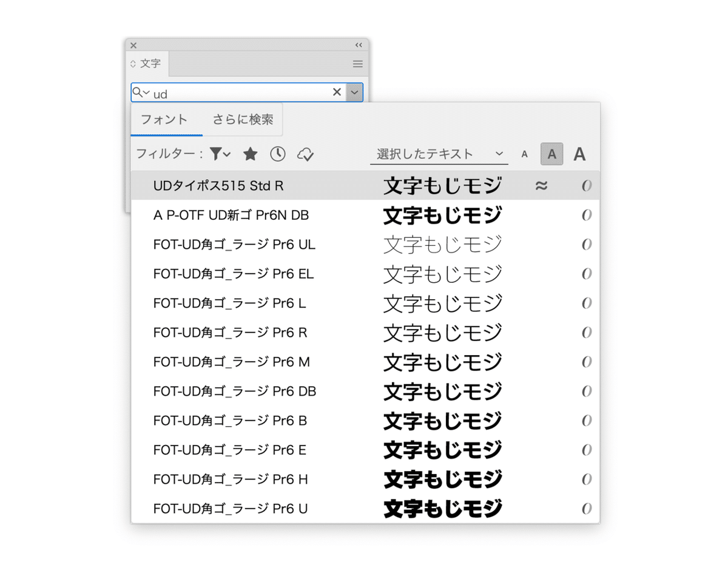The height and width of the screenshot is (573, 728).
Task: Select FOT-UD角ゴ_ラージ Pr6 U
Action: [x=365, y=508]
